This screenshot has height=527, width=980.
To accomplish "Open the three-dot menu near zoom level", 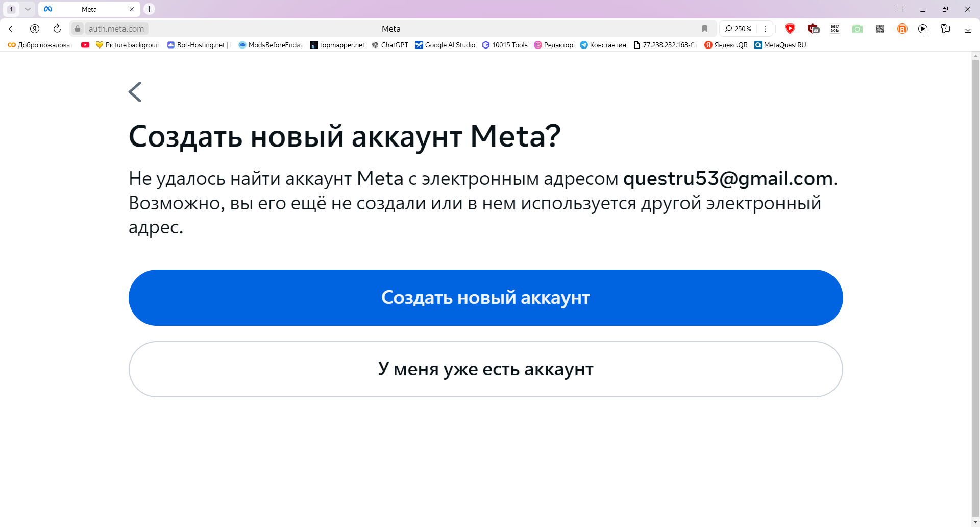I will tap(765, 29).
